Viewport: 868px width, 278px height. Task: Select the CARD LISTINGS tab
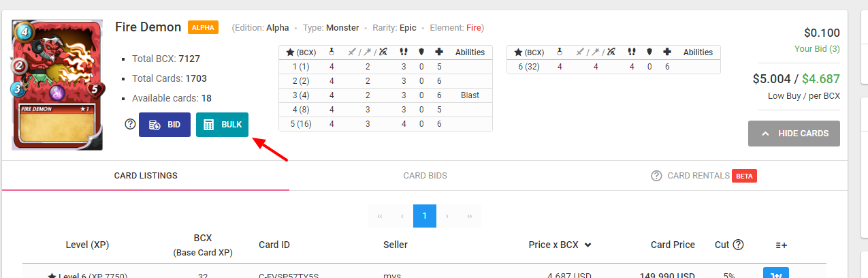coord(146,176)
